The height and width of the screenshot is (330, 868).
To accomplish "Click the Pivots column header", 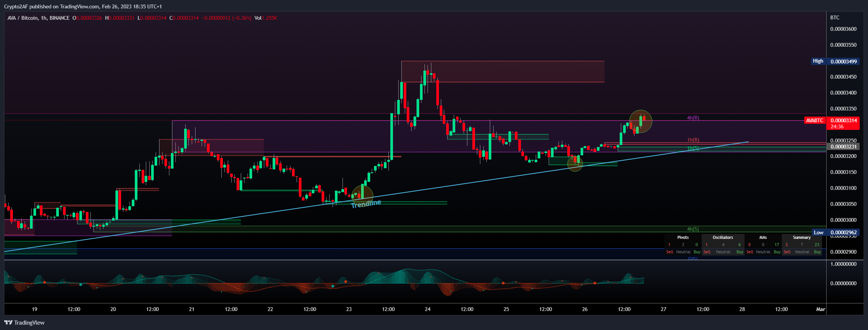I will (683, 237).
